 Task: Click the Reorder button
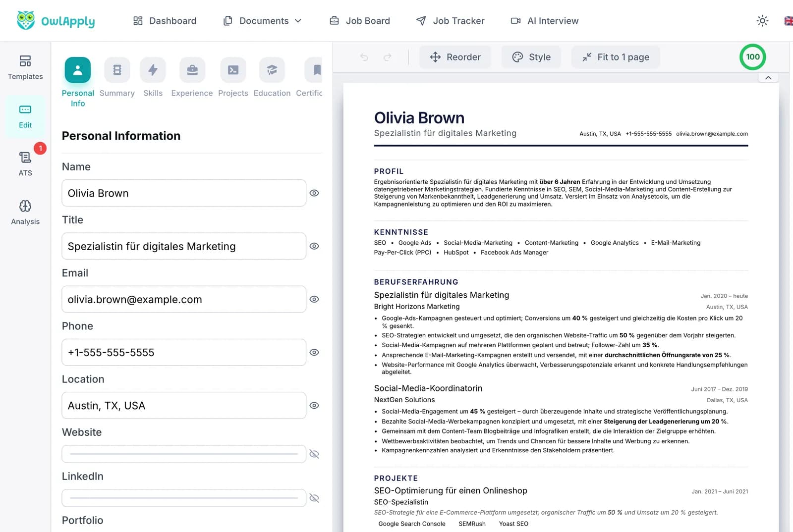coord(455,57)
